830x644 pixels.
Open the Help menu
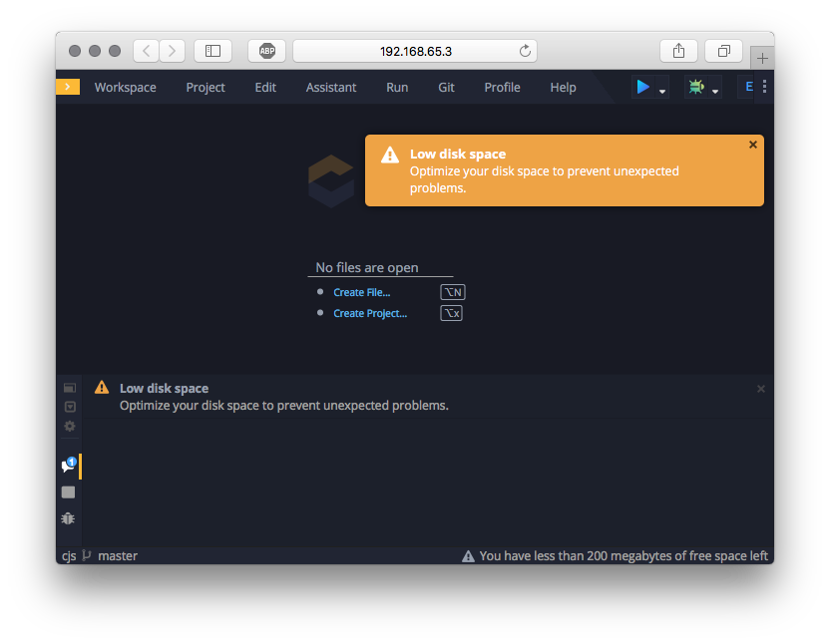click(x=563, y=88)
